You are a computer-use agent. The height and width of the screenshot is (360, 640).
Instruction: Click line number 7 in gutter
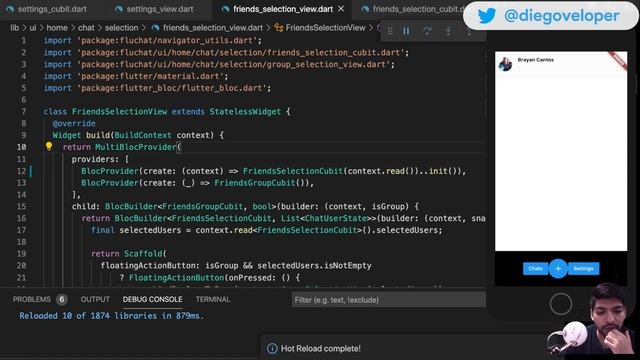pyautogui.click(x=24, y=111)
